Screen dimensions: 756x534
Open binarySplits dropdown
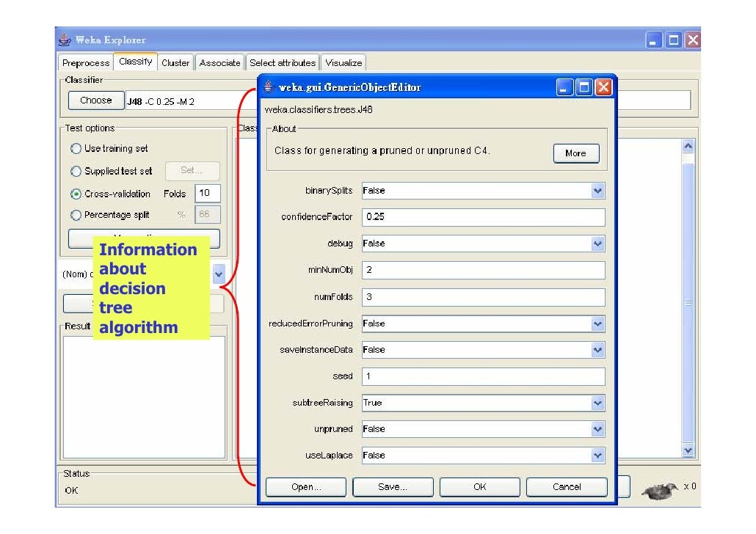tap(597, 191)
